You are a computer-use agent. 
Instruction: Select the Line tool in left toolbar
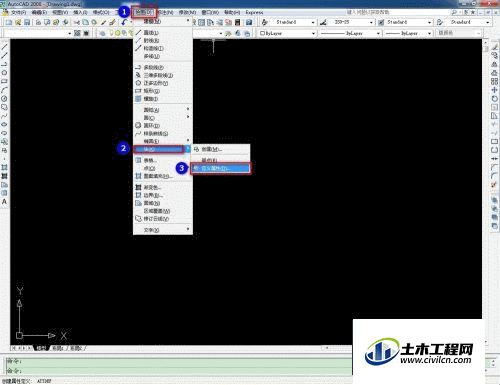click(x=4, y=47)
